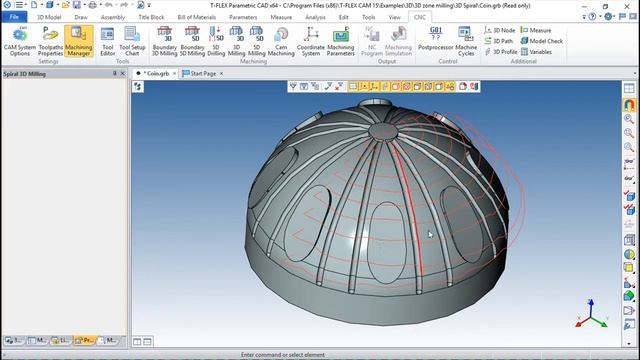Open Toolpaths Properties
The height and width of the screenshot is (360, 640).
tap(50, 41)
